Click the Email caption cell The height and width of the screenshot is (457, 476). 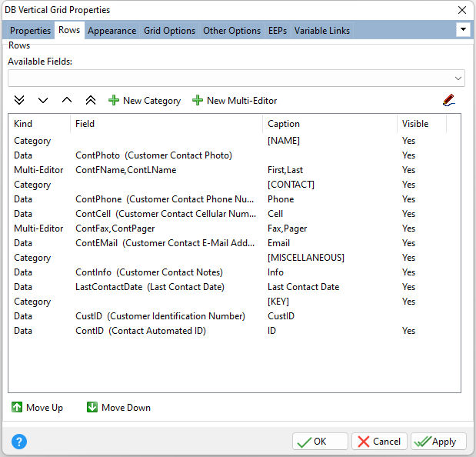click(278, 243)
